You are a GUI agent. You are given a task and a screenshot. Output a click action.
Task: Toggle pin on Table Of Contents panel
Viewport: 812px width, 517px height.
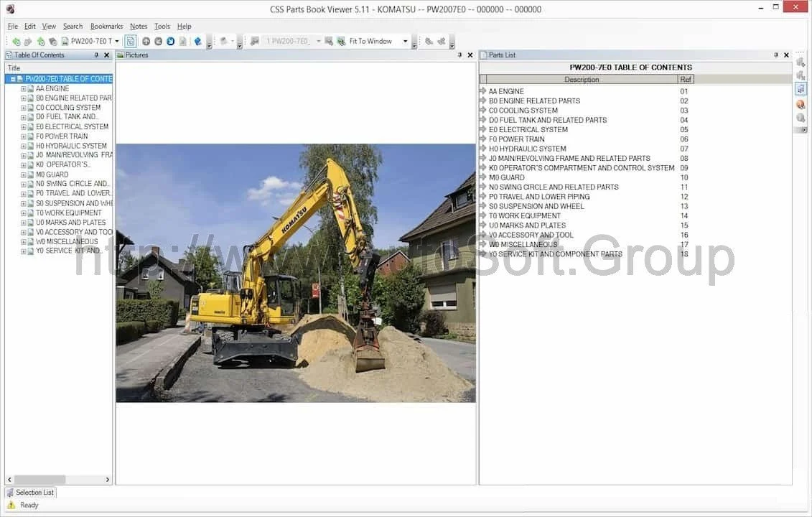(96, 55)
